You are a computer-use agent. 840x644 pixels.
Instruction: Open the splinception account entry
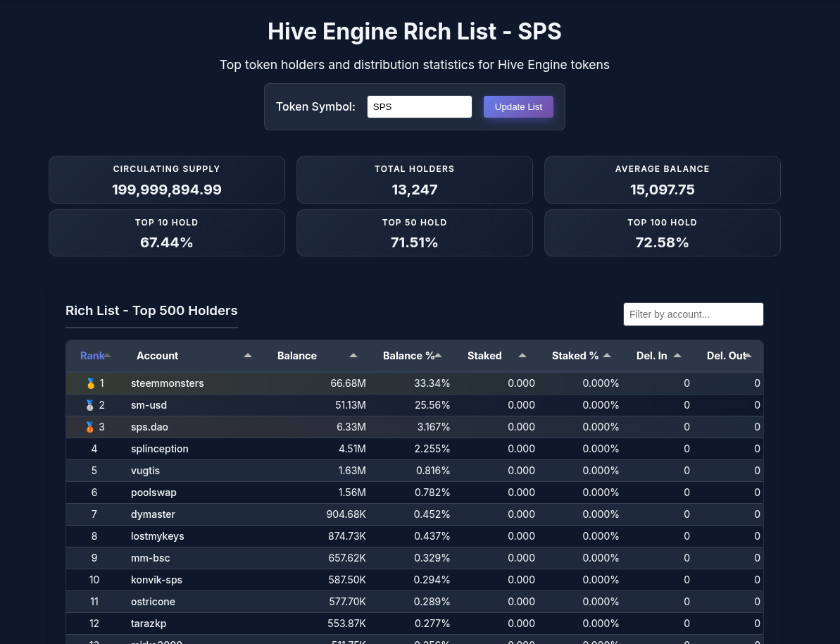tap(159, 449)
